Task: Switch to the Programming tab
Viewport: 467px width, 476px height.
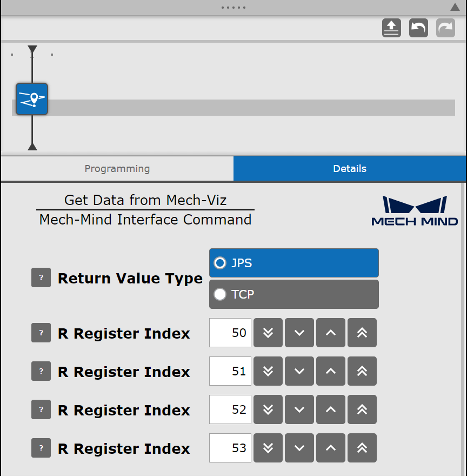Action: (117, 168)
